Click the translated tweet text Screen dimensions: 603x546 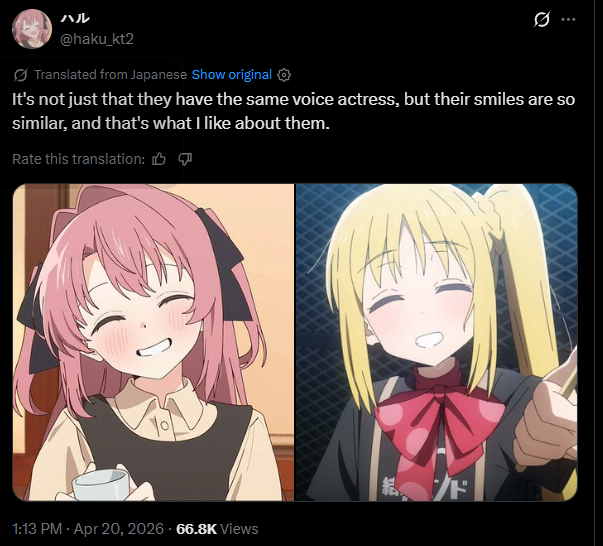[293, 111]
